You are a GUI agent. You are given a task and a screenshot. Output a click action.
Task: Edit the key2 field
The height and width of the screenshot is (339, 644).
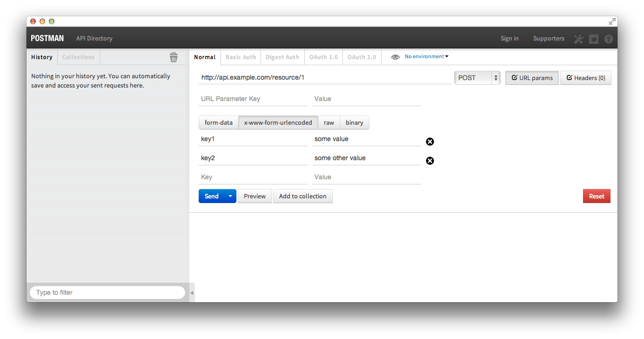click(x=253, y=158)
